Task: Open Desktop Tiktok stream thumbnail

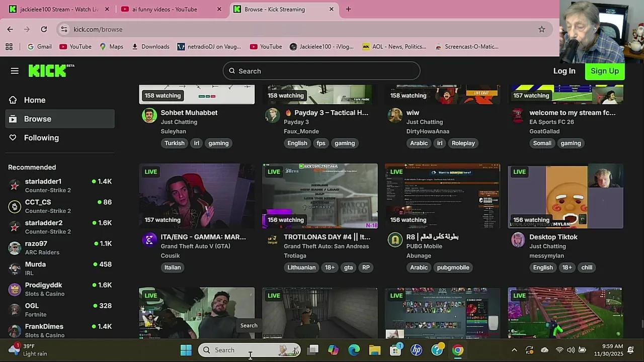Action: click(x=566, y=196)
